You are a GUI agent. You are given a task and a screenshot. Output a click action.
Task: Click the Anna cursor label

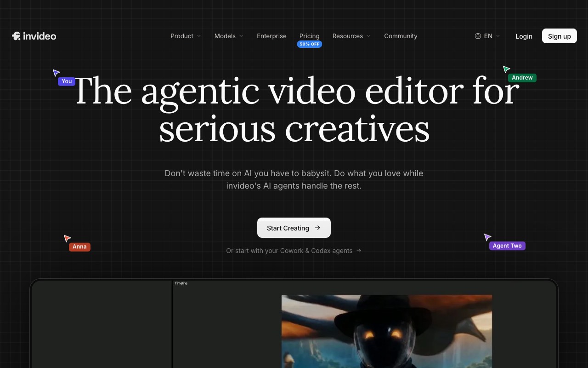tap(79, 247)
